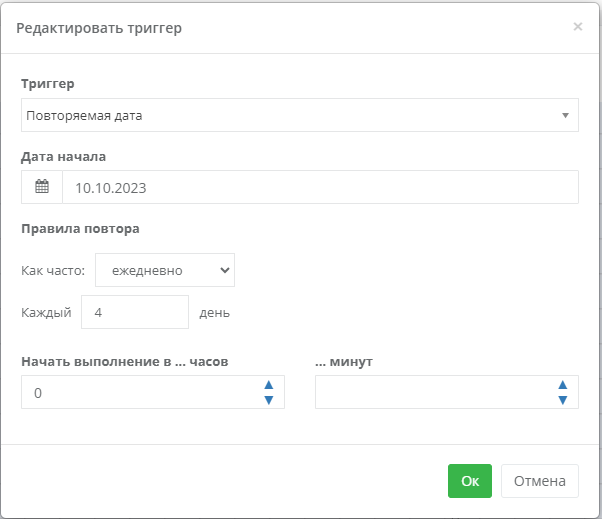Click the Дата начала label
Screen dimensions: 602x519
[x=63, y=157]
